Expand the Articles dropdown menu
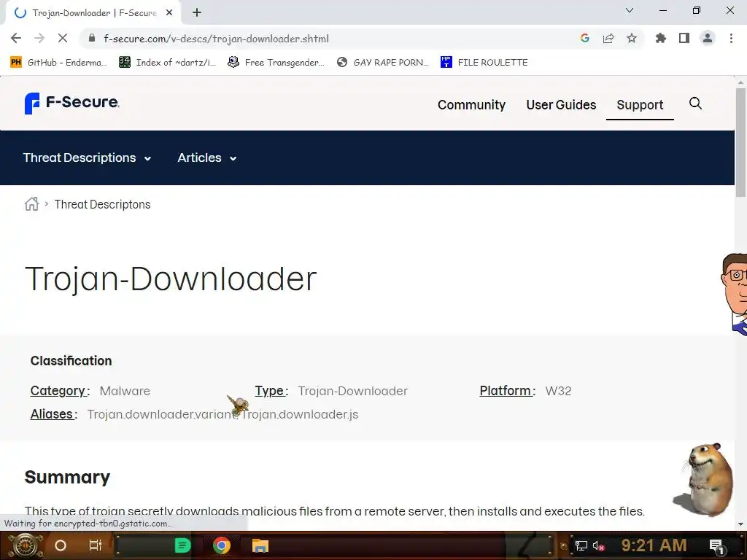Viewport: 747px width, 560px height. (207, 157)
